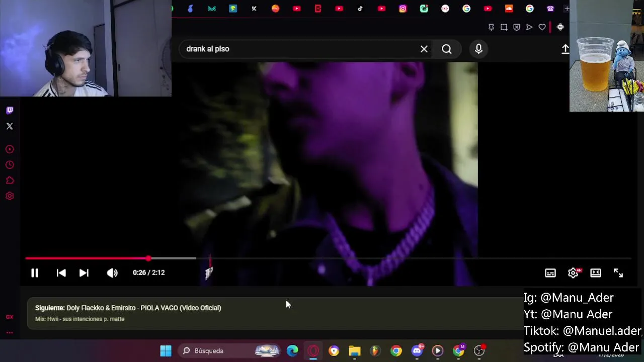Open Discord from the taskbar
This screenshot has height=362, width=644.
point(417,350)
